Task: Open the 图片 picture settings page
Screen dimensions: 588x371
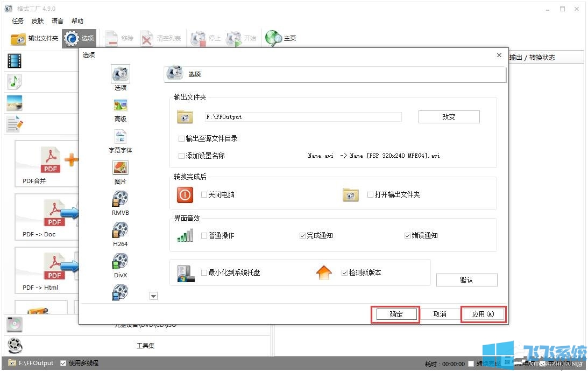Action: coord(119,172)
